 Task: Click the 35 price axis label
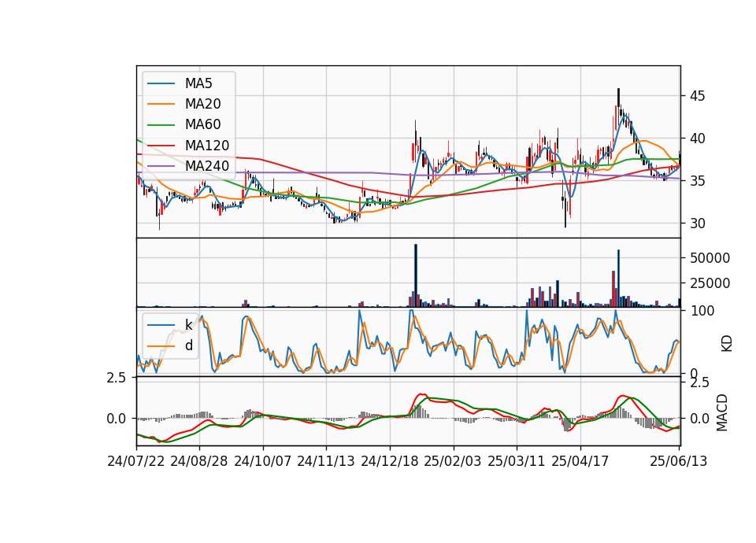(697, 181)
